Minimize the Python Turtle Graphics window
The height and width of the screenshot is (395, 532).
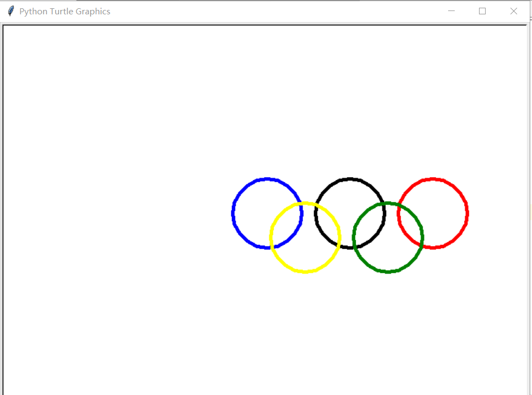point(451,11)
